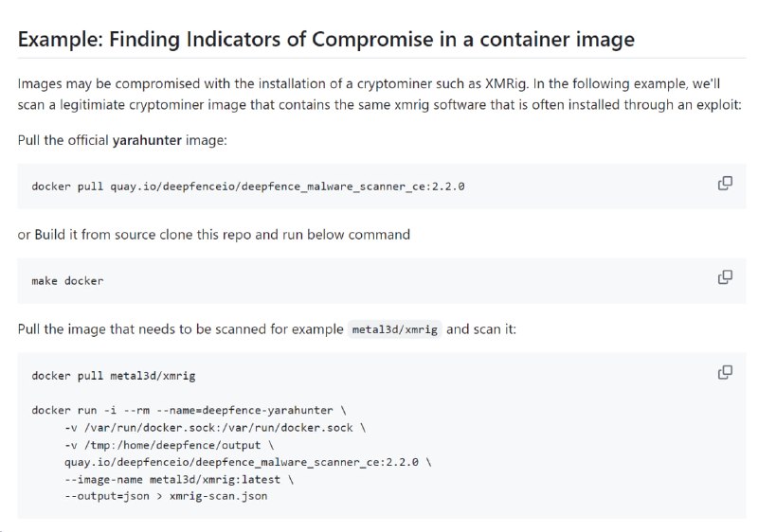Copy the docker run yarahunter code block
758x532 pixels.
pyautogui.click(x=725, y=372)
